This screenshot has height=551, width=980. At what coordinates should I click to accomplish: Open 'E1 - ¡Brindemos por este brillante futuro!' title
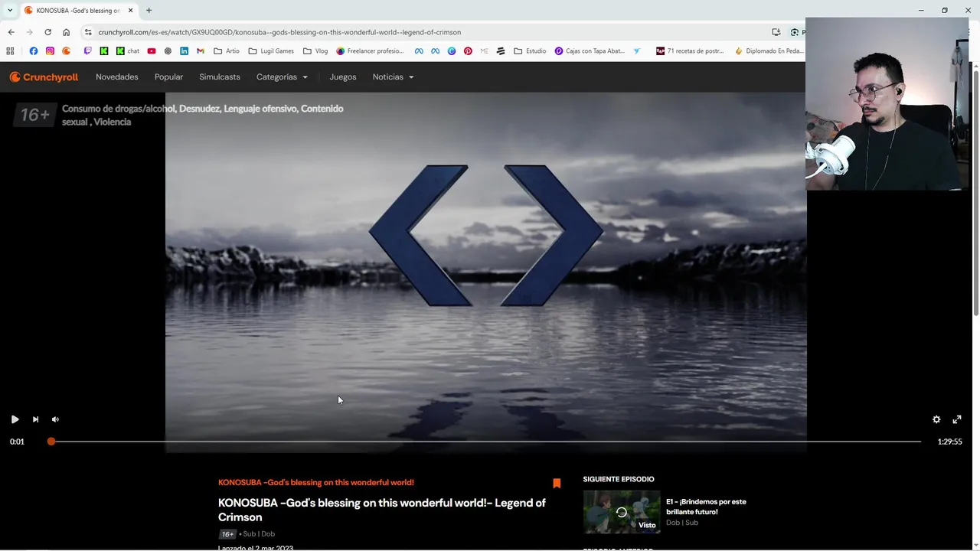(706, 507)
